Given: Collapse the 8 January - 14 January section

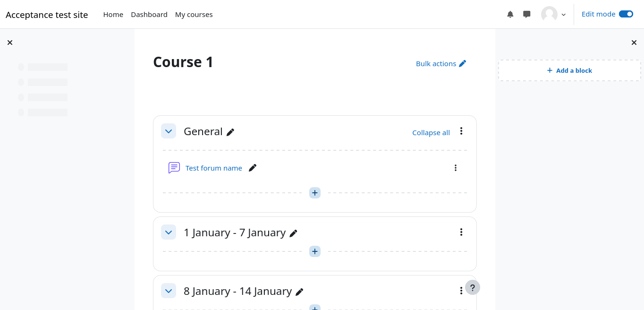Looking at the screenshot, I should [x=169, y=291].
